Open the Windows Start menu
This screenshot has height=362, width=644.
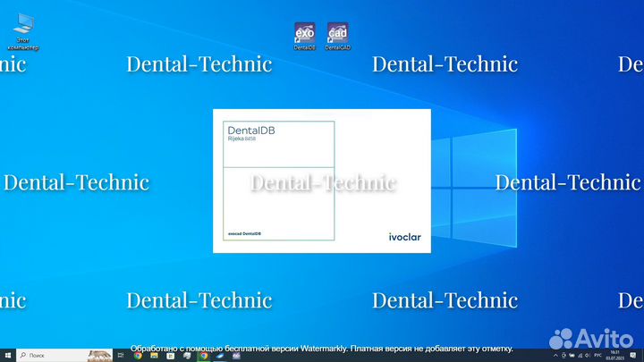[7, 355]
